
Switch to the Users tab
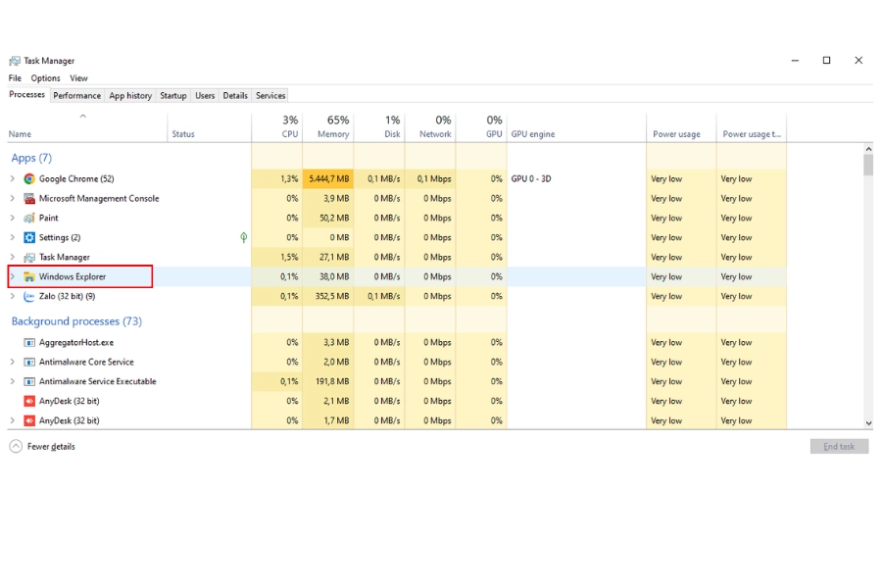[x=205, y=96]
